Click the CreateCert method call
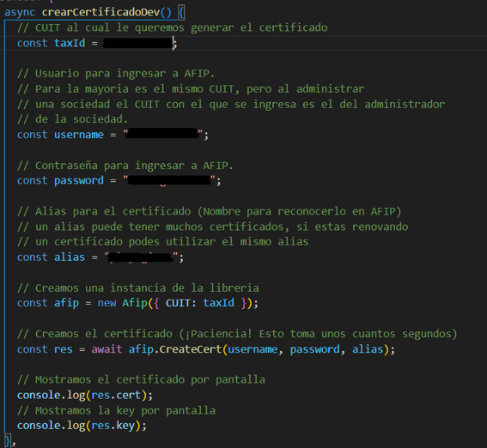The height and width of the screenshot is (448, 487). pyautogui.click(x=191, y=349)
